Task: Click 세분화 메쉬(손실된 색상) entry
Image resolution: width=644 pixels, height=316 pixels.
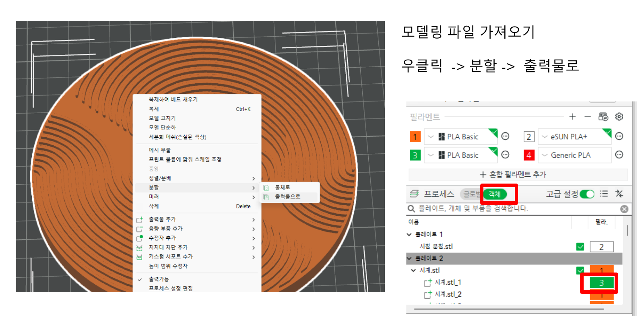Action: tap(197, 137)
